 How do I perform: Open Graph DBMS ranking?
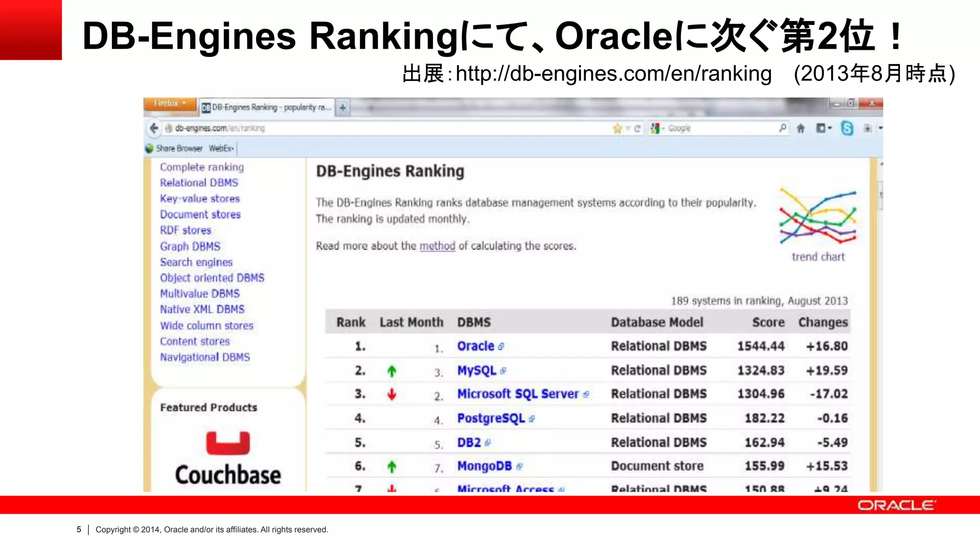(190, 246)
